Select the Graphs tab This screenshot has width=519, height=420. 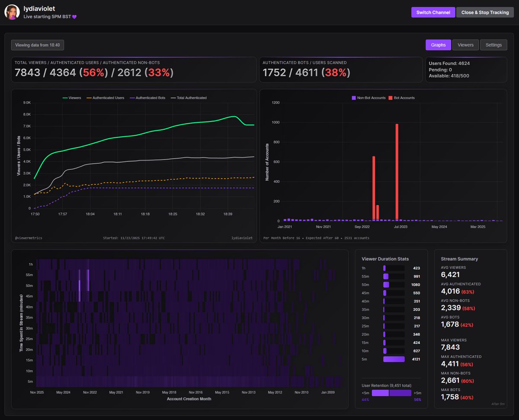[x=438, y=45]
